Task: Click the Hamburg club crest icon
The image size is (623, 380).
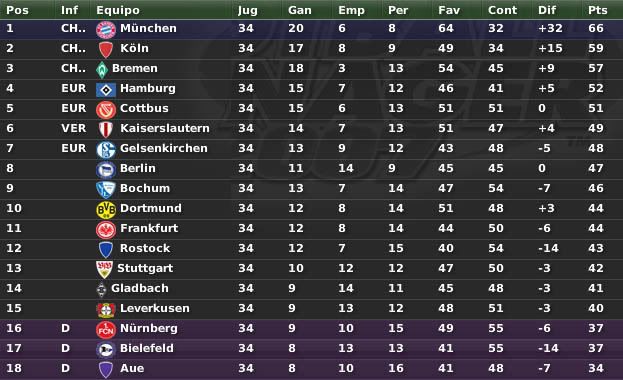Action: pos(106,89)
